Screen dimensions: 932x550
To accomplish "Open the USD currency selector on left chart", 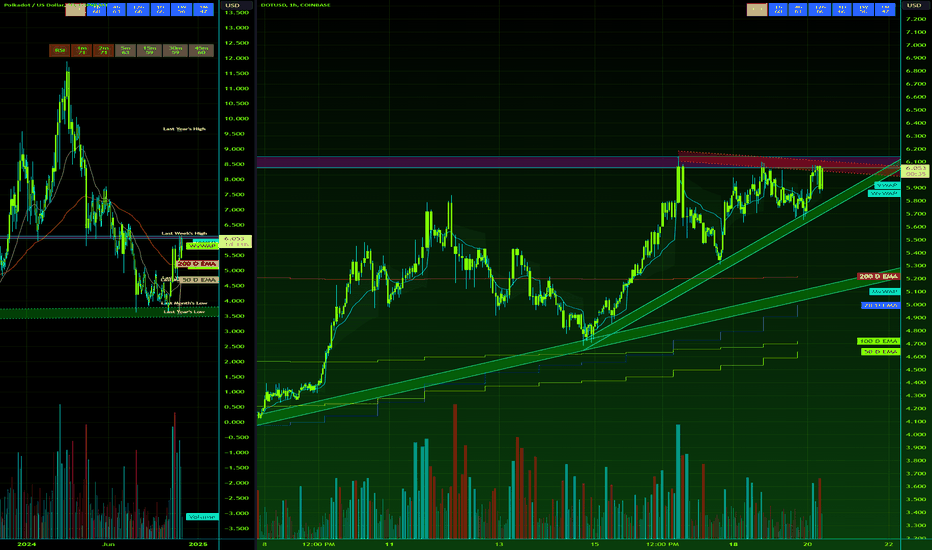I will 237,5.
